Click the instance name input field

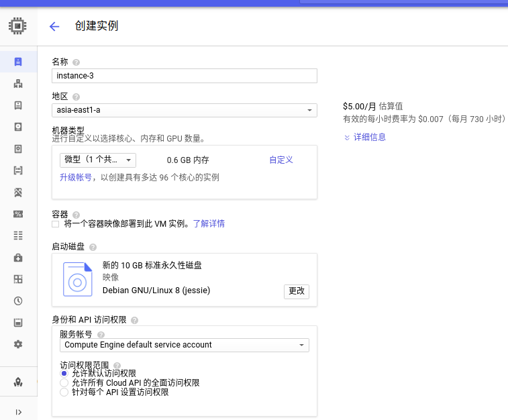tap(184, 76)
